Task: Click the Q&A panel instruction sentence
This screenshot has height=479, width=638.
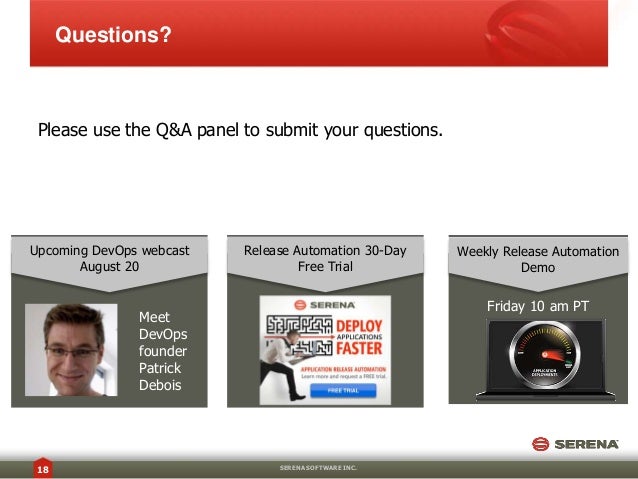Action: click(x=240, y=130)
